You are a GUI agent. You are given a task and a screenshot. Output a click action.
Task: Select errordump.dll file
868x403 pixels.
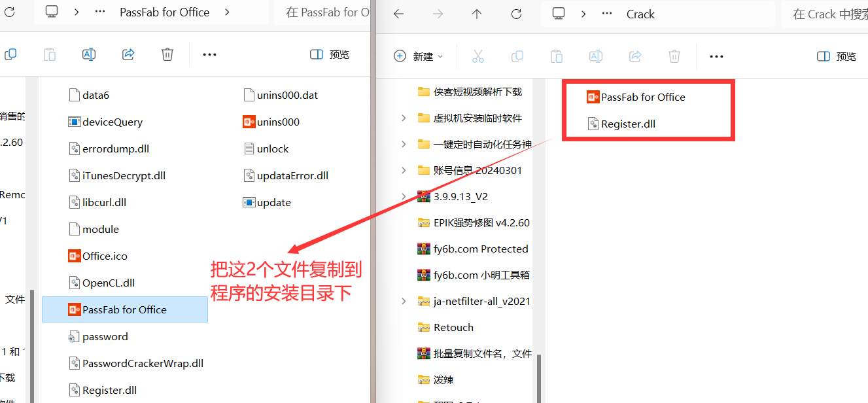pos(109,149)
